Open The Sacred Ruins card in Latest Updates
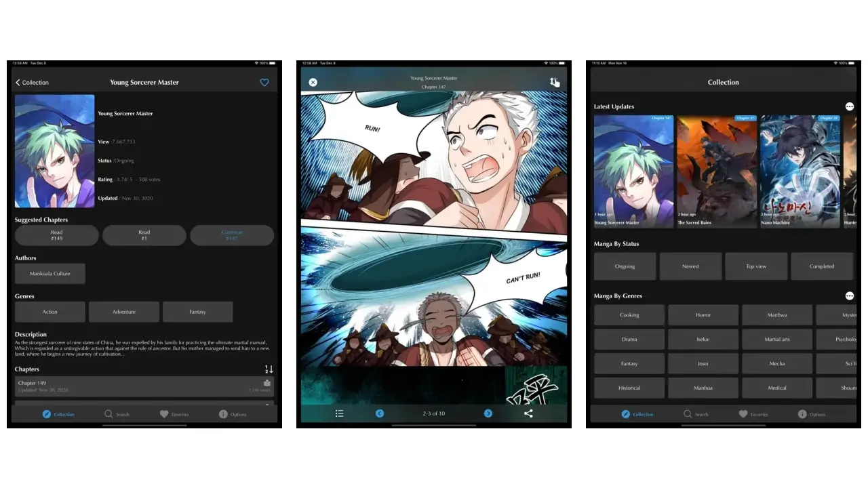 point(717,171)
